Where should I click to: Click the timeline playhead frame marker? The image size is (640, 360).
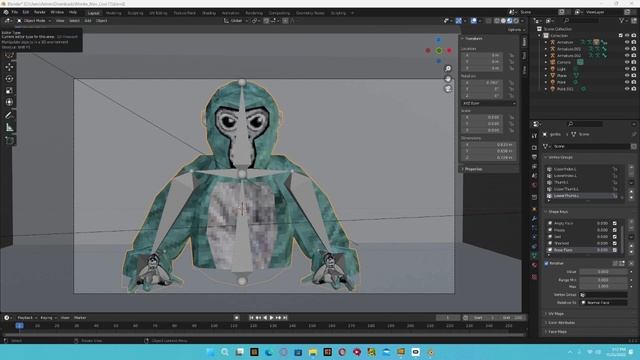[19, 326]
